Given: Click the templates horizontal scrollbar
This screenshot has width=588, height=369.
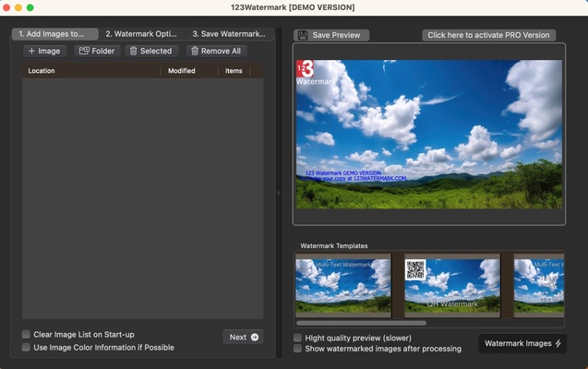Looking at the screenshot, I should click(361, 323).
